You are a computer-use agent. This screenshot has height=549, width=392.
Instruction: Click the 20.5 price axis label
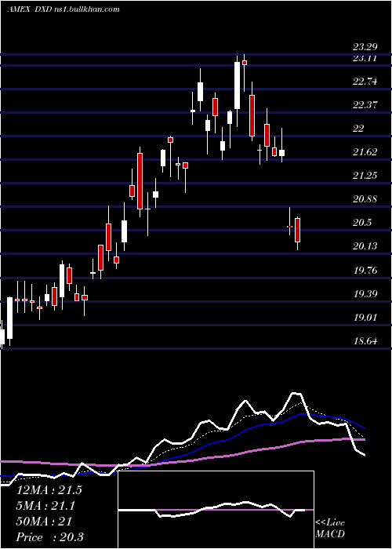362,222
